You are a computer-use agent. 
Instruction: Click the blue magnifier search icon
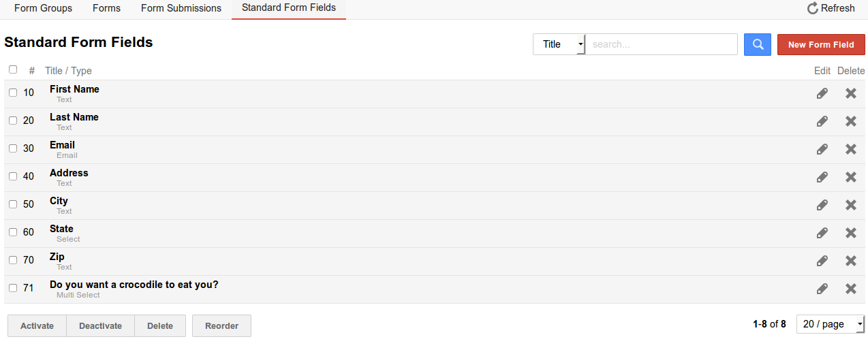(758, 44)
